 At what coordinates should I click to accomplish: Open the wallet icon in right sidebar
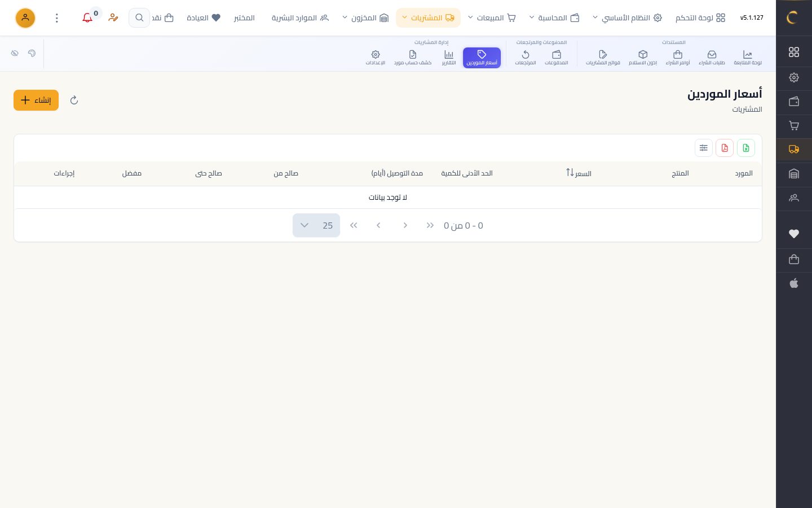794,102
